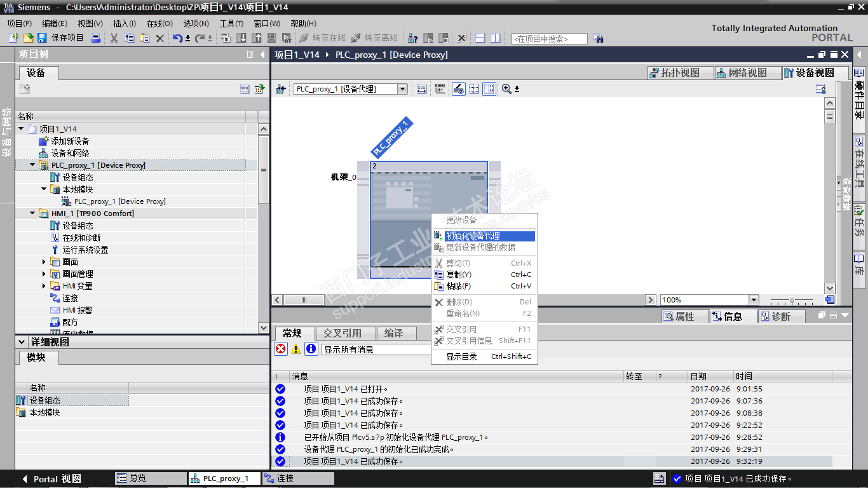Click the zoom slider in device view
868x488 pixels.
pos(792,300)
